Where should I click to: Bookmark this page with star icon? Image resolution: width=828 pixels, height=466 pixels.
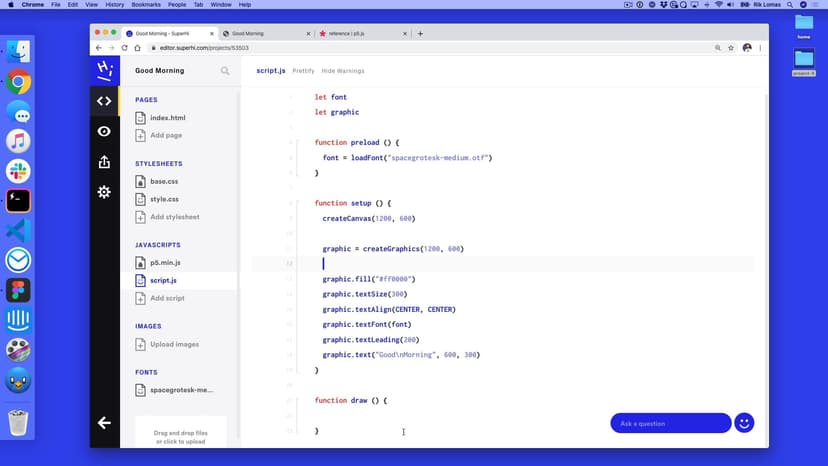click(x=731, y=48)
